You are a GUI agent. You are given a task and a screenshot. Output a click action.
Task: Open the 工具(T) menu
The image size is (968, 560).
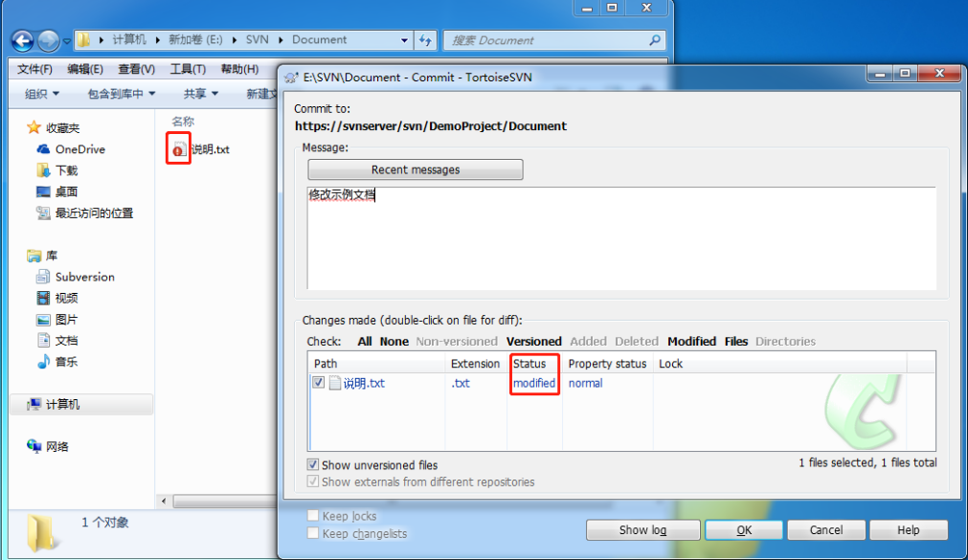188,69
